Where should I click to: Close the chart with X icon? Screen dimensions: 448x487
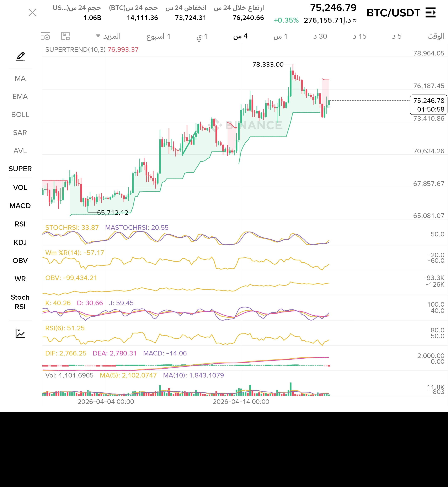32,12
